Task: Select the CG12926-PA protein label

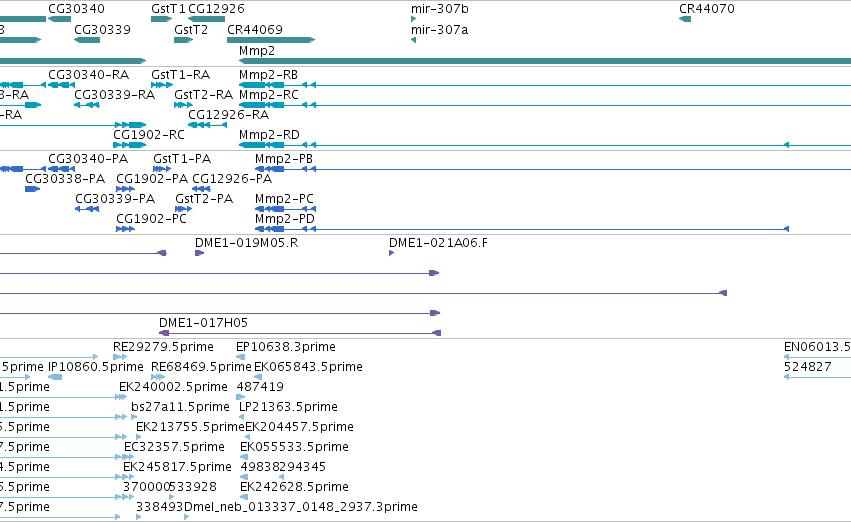Action: tap(232, 179)
